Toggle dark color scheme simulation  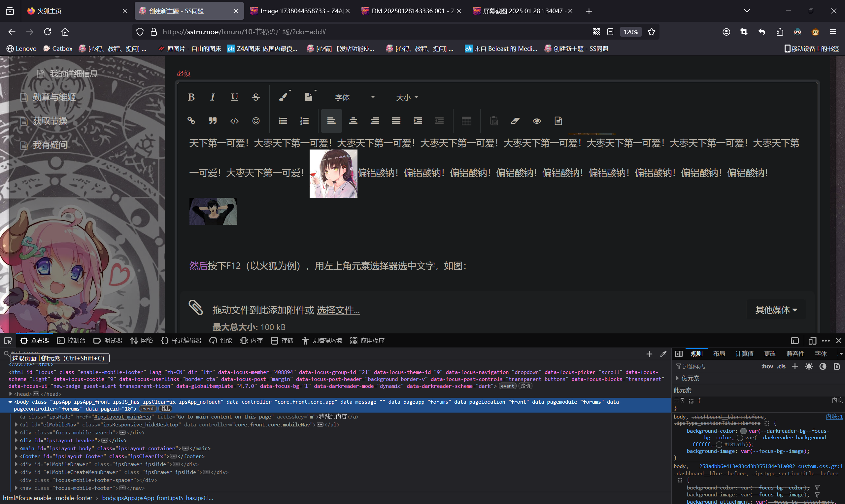823,366
